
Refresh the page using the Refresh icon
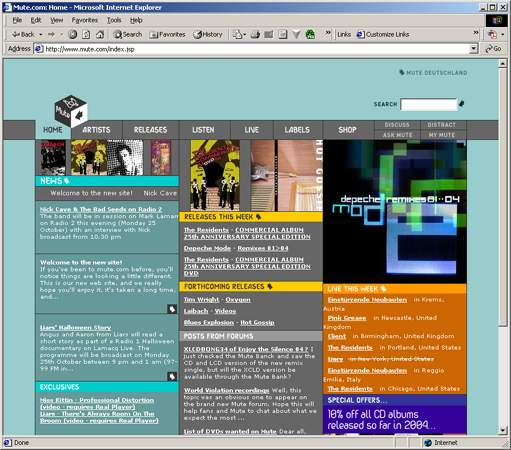(86, 34)
